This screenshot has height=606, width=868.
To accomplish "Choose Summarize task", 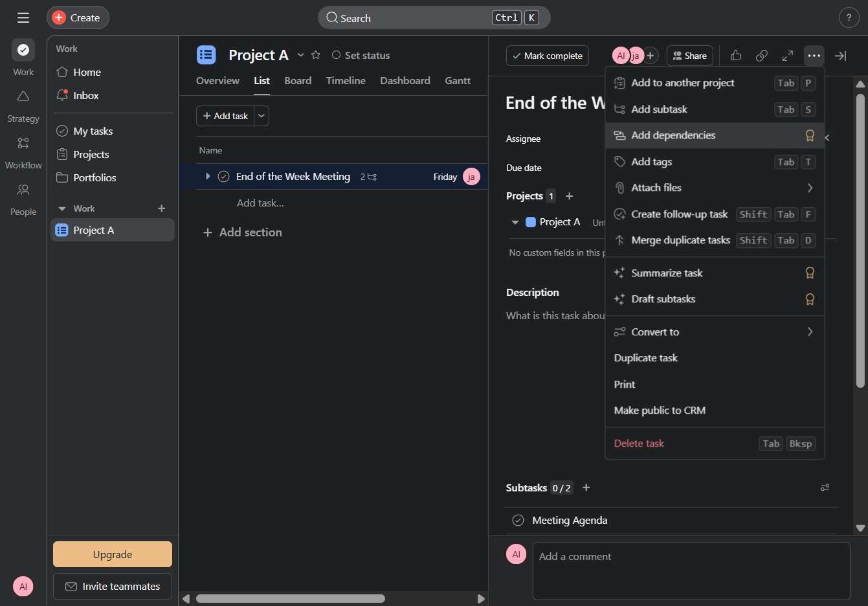I will pyautogui.click(x=715, y=273).
